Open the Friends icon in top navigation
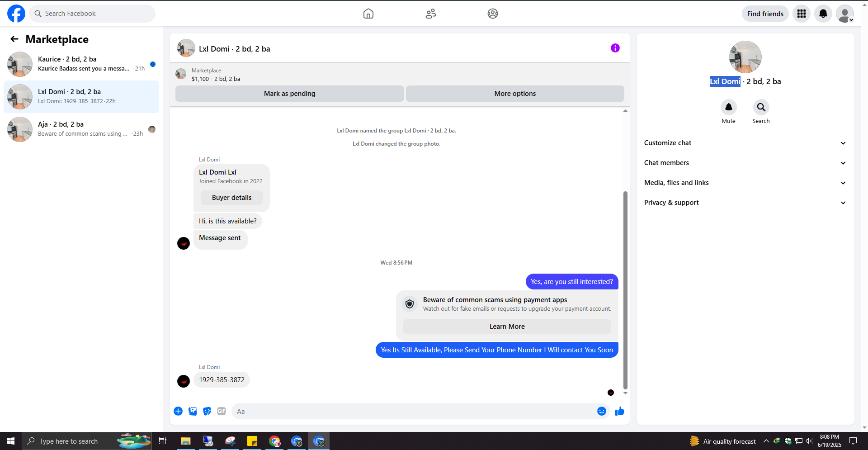 coord(431,14)
